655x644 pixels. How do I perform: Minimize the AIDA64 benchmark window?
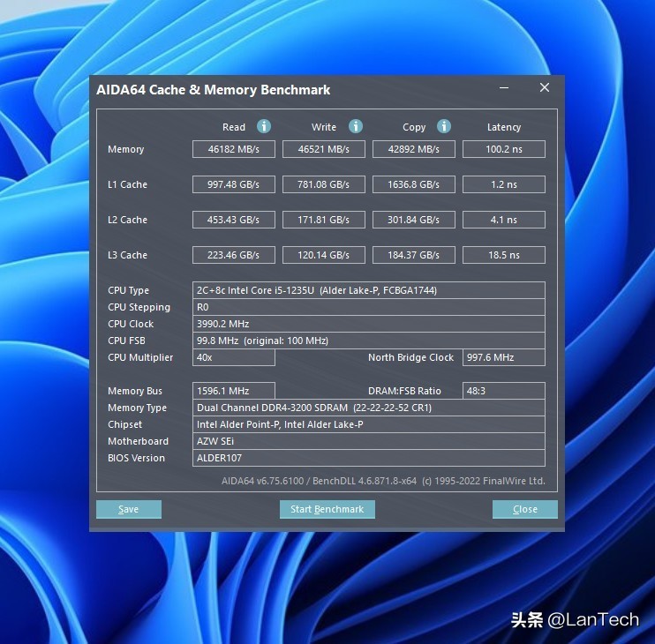(504, 88)
